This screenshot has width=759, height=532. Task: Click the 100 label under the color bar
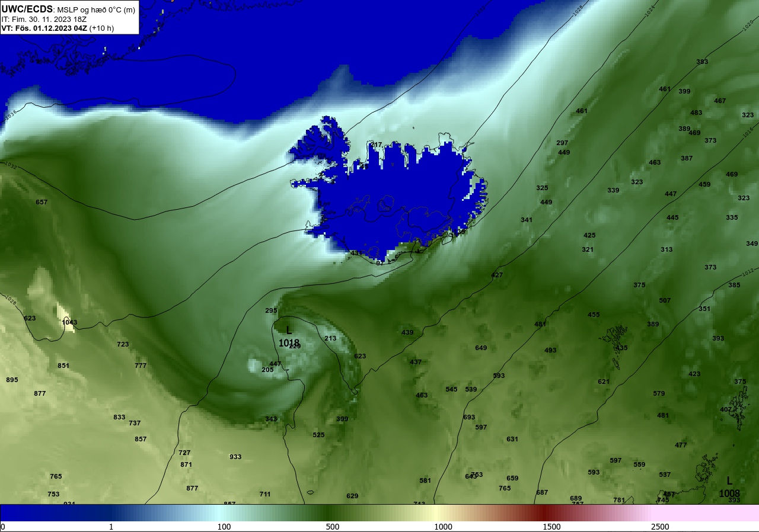click(224, 527)
